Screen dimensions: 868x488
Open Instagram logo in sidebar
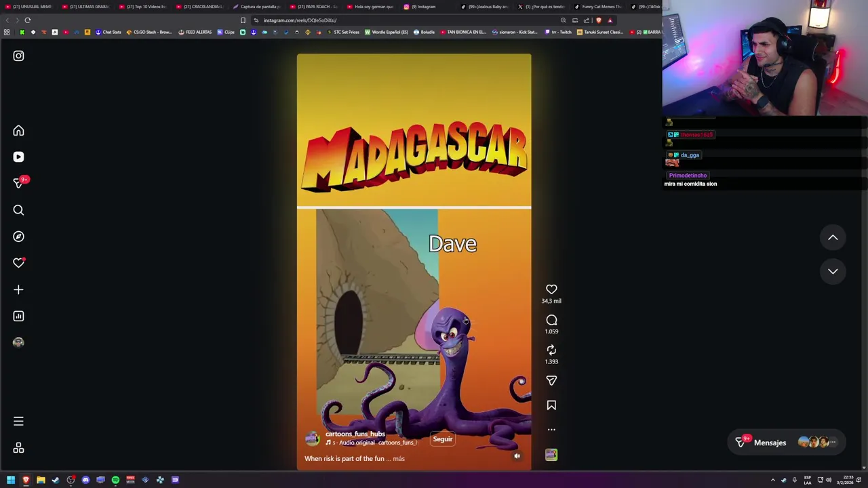pyautogui.click(x=18, y=56)
